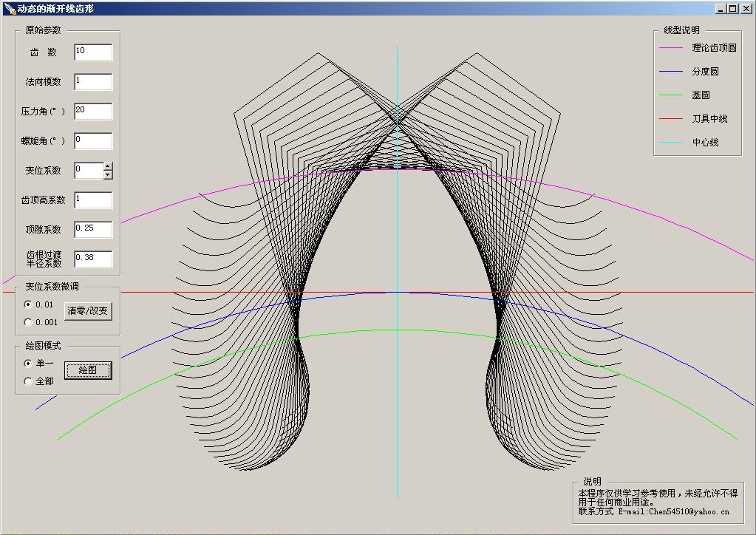Viewport: 756px width, 535px height.
Task: Click the 螺旋角 input field
Action: point(94,140)
